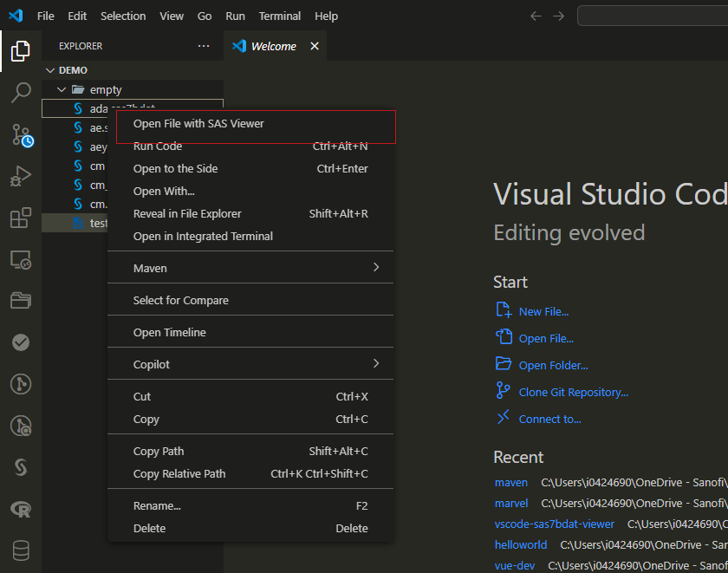Click the New File icon under Start
The height and width of the screenshot is (573, 728).
click(x=504, y=309)
